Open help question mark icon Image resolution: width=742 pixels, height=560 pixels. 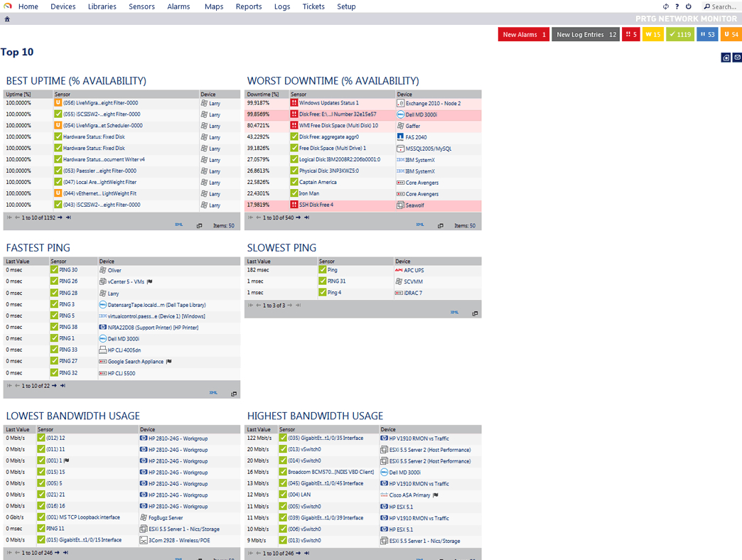[x=677, y=6]
